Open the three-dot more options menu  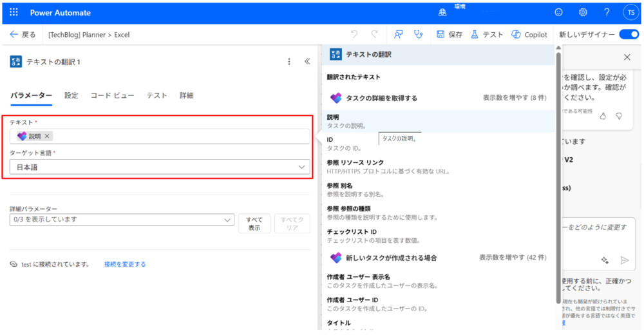coord(289,62)
